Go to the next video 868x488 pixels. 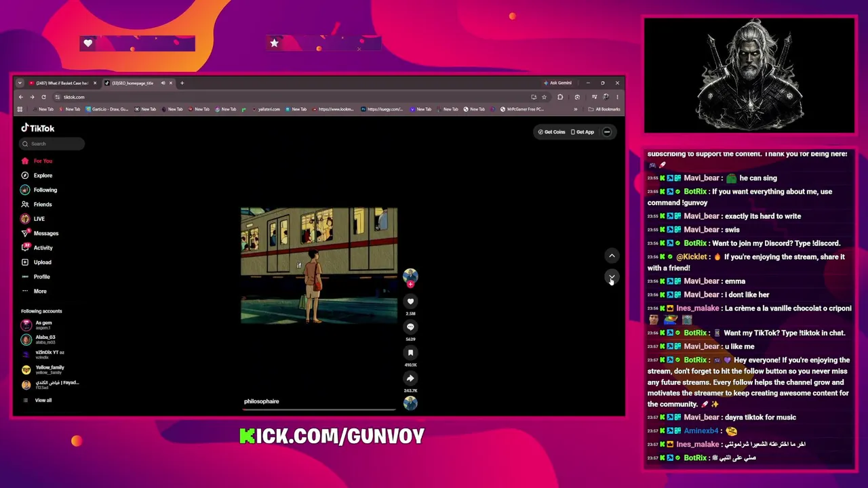612,277
